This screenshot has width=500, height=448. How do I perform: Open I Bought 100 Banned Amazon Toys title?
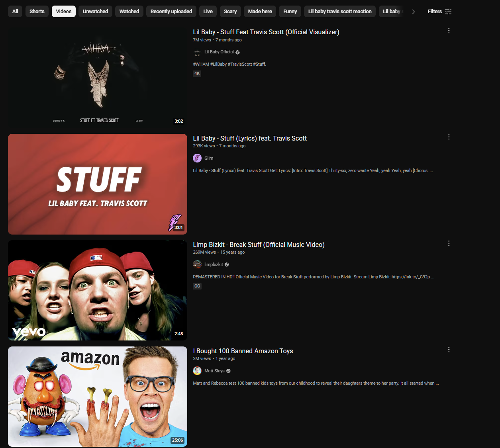(243, 351)
